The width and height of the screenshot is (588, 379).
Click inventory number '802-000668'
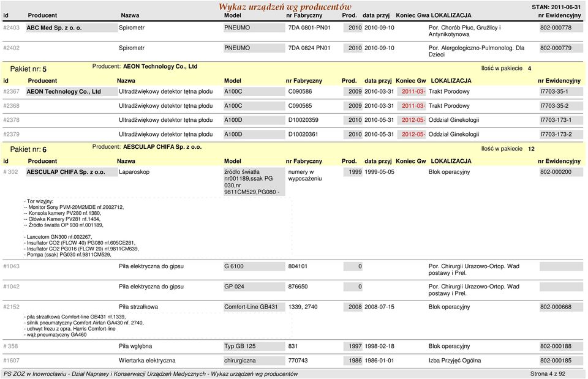(561, 307)
